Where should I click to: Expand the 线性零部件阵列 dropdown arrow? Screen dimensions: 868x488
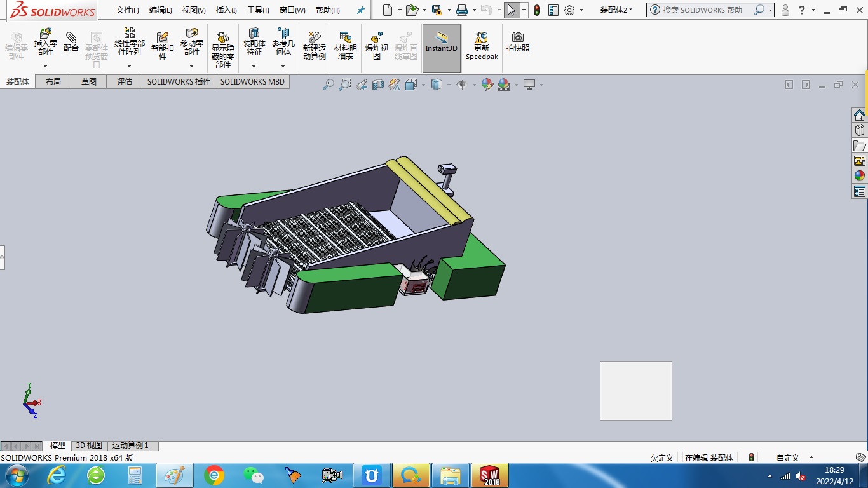[x=129, y=66]
